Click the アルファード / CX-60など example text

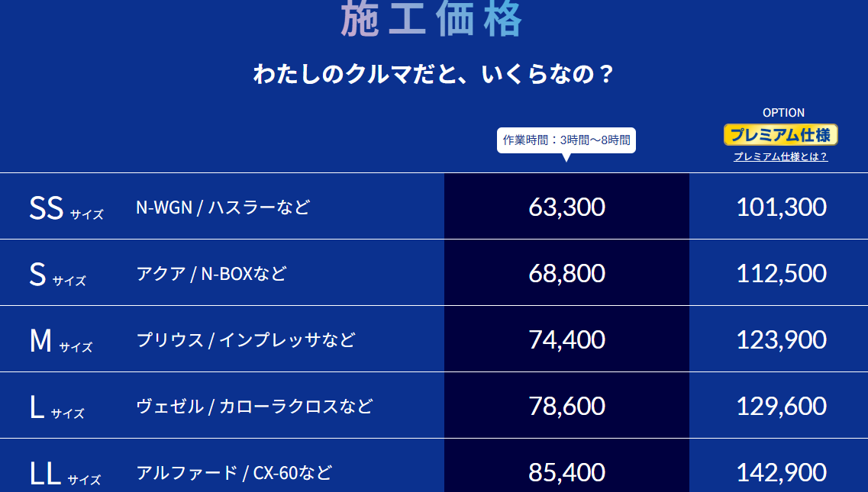(x=234, y=472)
